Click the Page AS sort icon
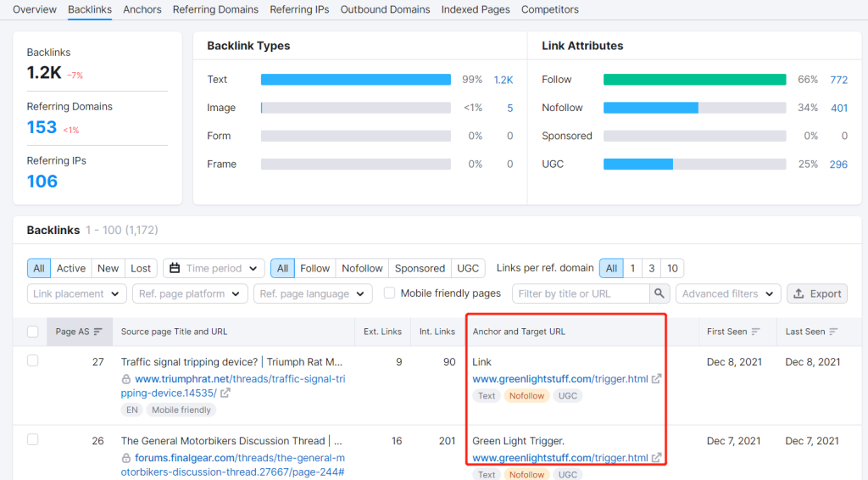The image size is (868, 480). point(98,332)
